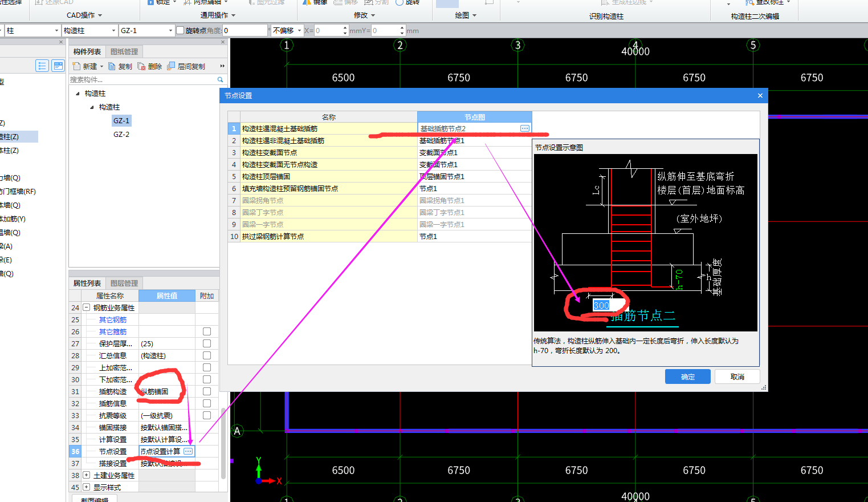Click 门框墙(RF) in left navigation
Viewport: 868px width, 502px height.
(18, 191)
